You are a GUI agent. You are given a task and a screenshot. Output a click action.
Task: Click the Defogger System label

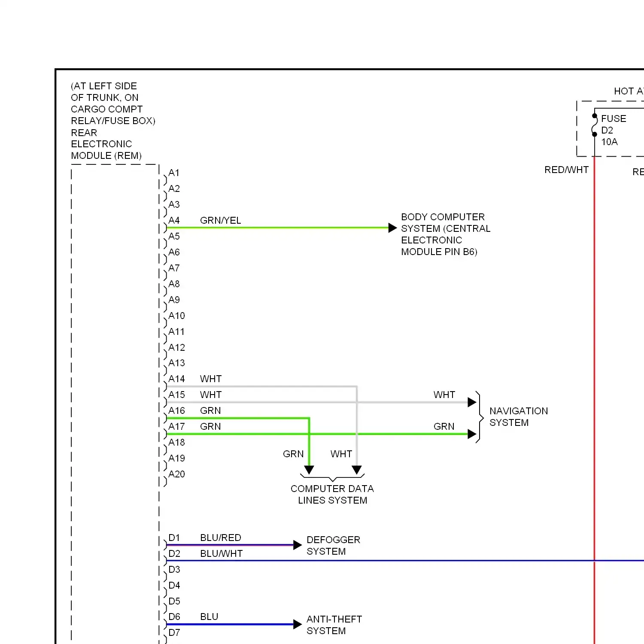pyautogui.click(x=334, y=546)
